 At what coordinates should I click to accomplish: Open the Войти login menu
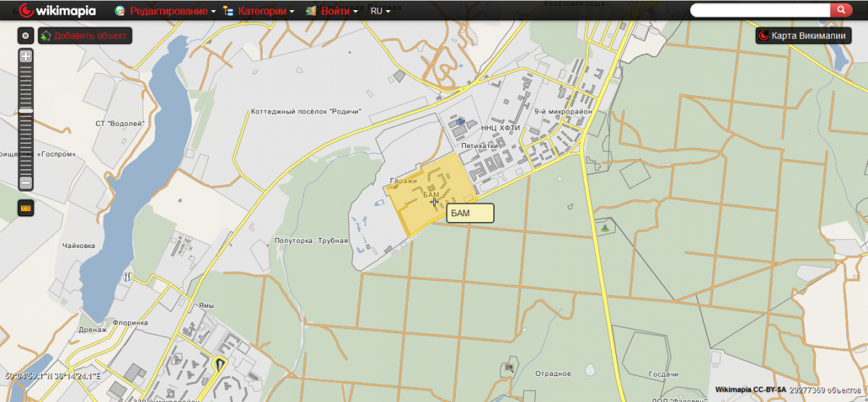tap(333, 12)
